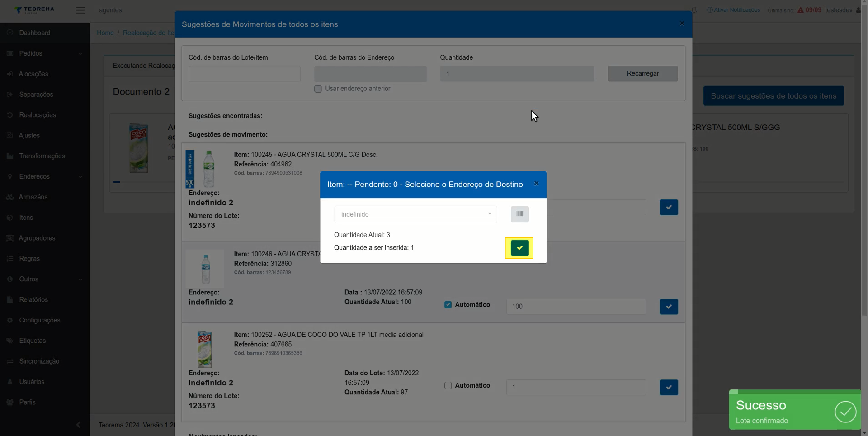
Task: Confirm the 100252 item movement checkmark
Action: [x=669, y=387]
